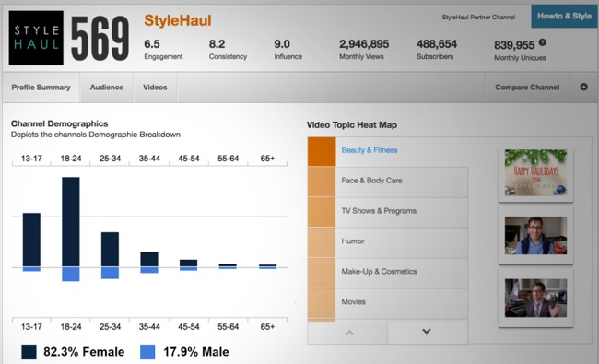This screenshot has width=599, height=364.
Task: Select the Profile Summary tab
Action: 41,88
